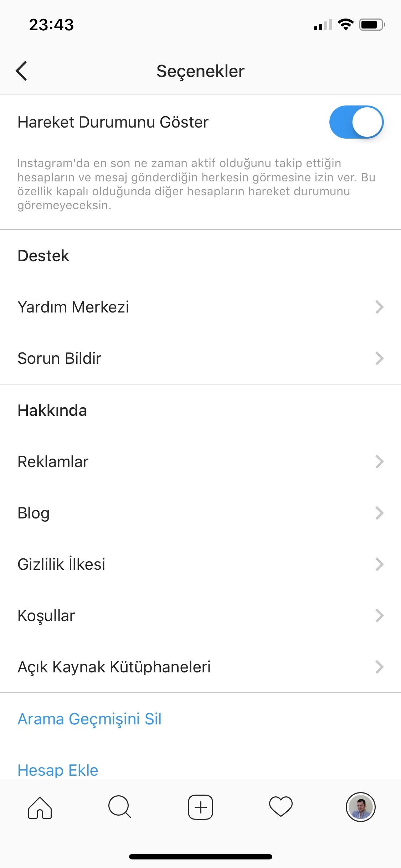Open the Search magnifier icon
Viewport: 401px width, 868px height.
[120, 807]
